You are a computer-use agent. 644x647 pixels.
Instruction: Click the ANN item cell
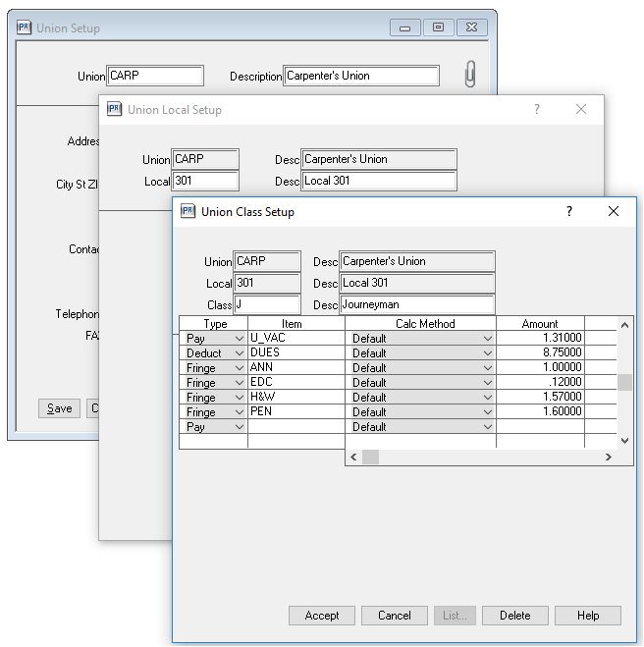[296, 367]
